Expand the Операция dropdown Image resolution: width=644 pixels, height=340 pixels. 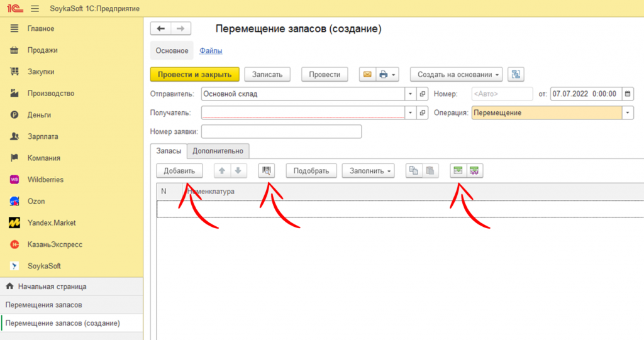point(628,112)
